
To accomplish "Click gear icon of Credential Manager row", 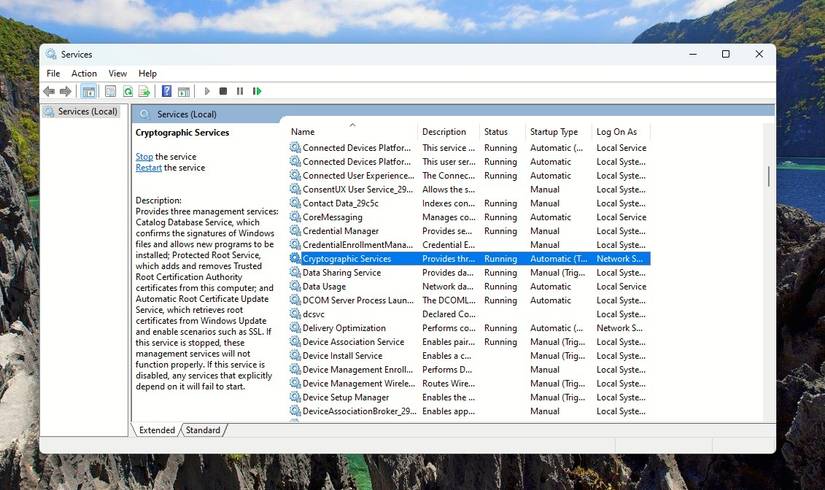I will tap(295, 231).
